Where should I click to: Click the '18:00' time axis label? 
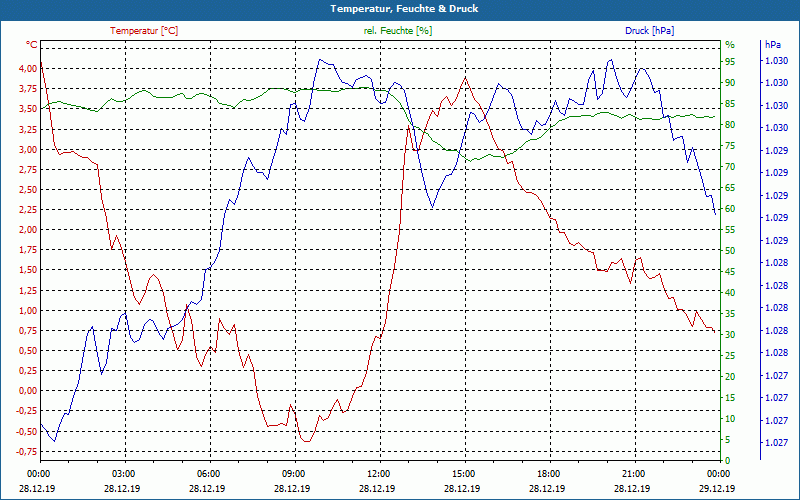point(547,473)
